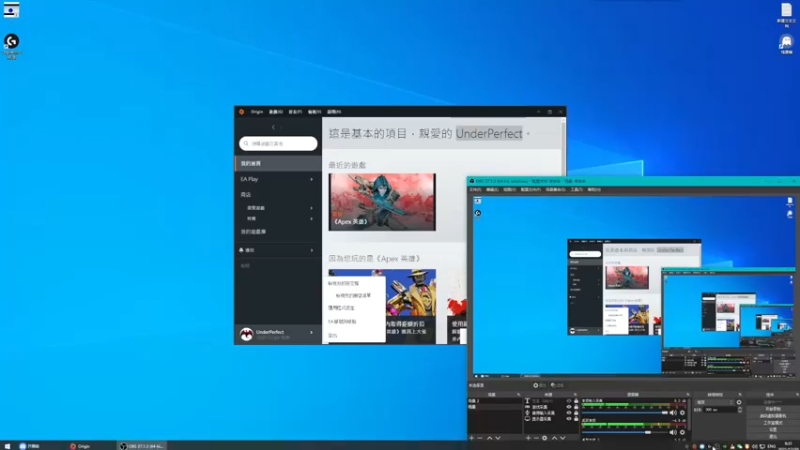The width and height of the screenshot is (800, 450).
Task: Go back with Origin's left arrow
Action: [x=273, y=127]
